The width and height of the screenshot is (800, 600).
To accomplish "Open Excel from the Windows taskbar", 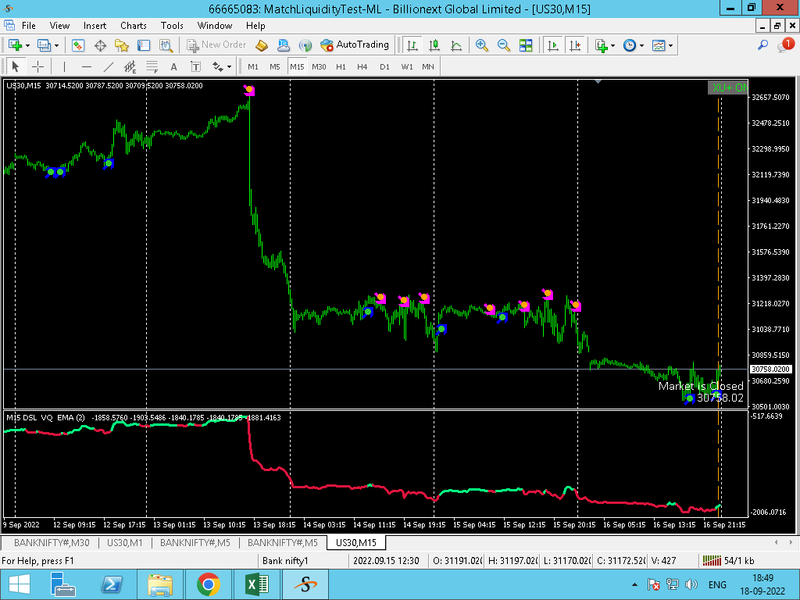I will click(258, 585).
